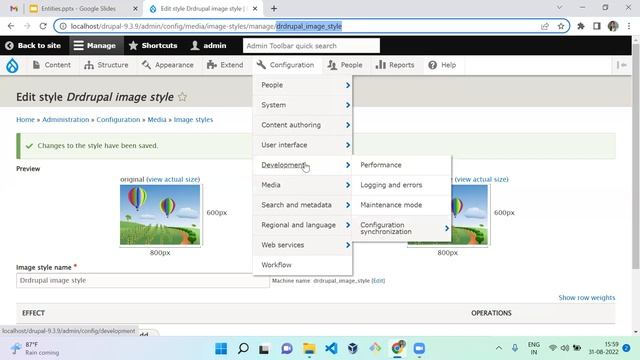Viewport: 640px width, 360px height.
Task: Expand Configuration synchronization submenu arrow
Action: click(447, 228)
